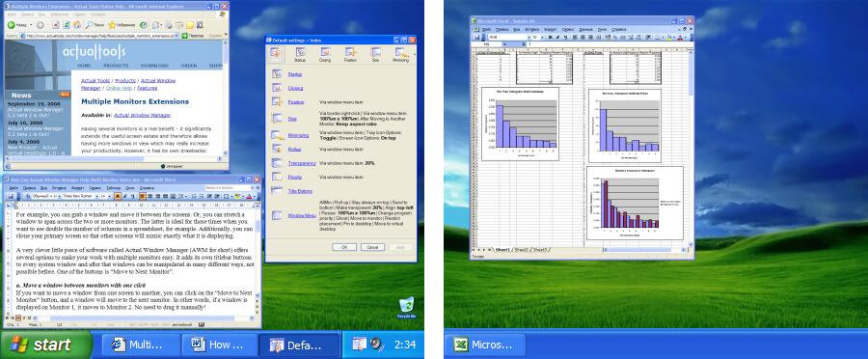Toggle Italic formatting in Word toolbar
Image resolution: width=868 pixels, height=359 pixels.
125,196
